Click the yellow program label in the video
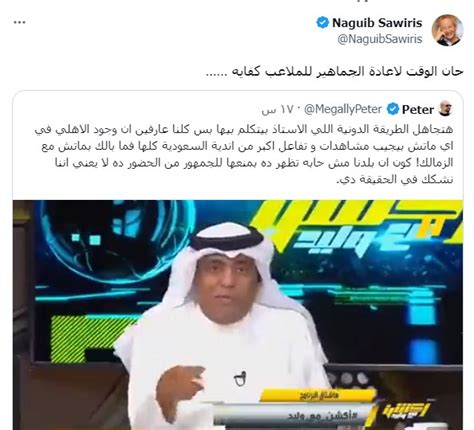Image resolution: width=474 pixels, height=430 pixels. (x=317, y=396)
